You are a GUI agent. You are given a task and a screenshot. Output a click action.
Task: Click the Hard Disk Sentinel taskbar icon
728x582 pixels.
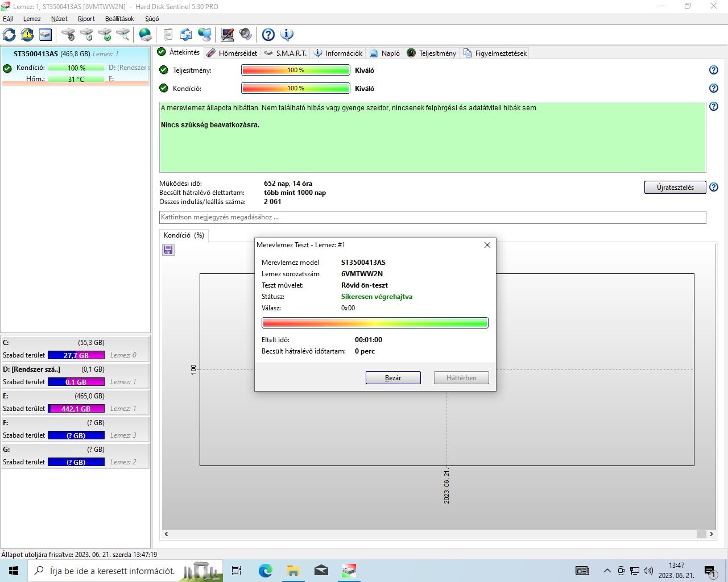(349, 571)
